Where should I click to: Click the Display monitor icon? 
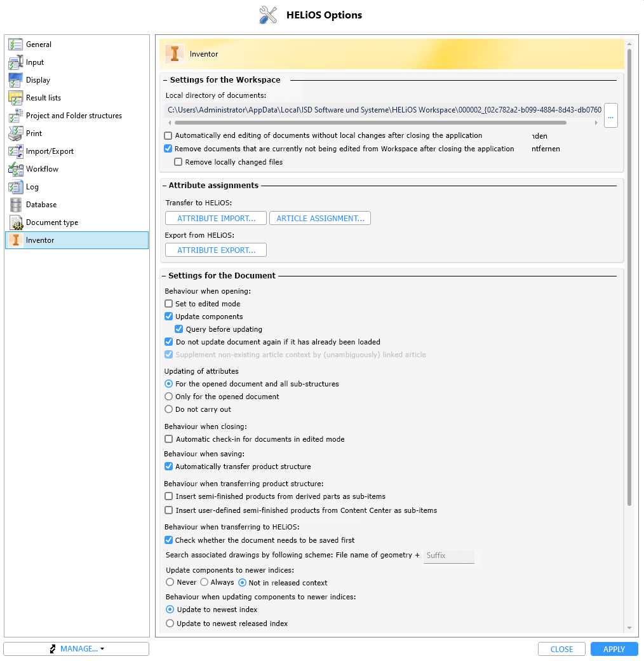[x=16, y=79]
